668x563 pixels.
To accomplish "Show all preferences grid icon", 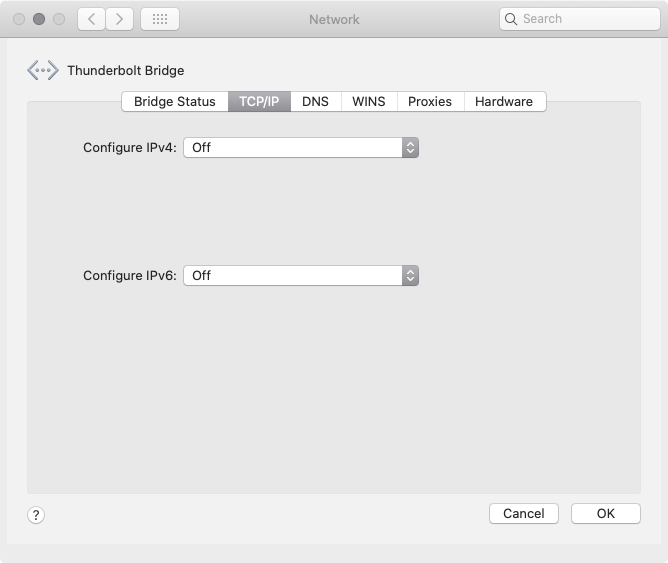I will [x=160, y=19].
